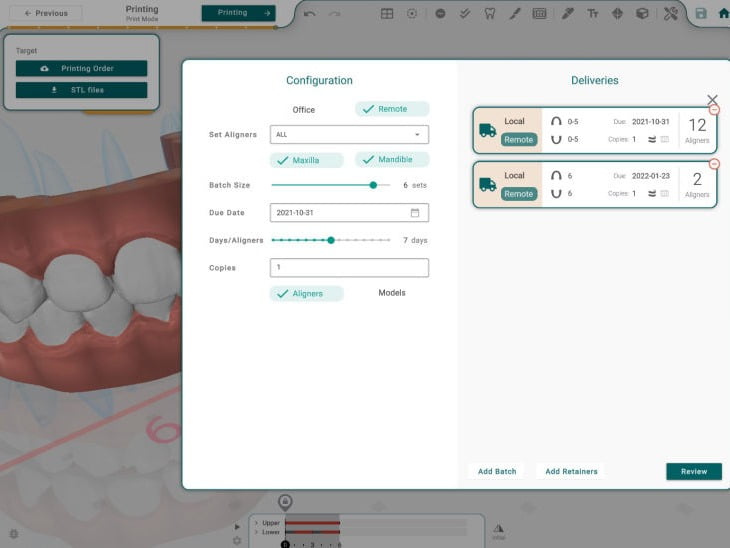Select the tooth icon in toolbar

pos(490,14)
